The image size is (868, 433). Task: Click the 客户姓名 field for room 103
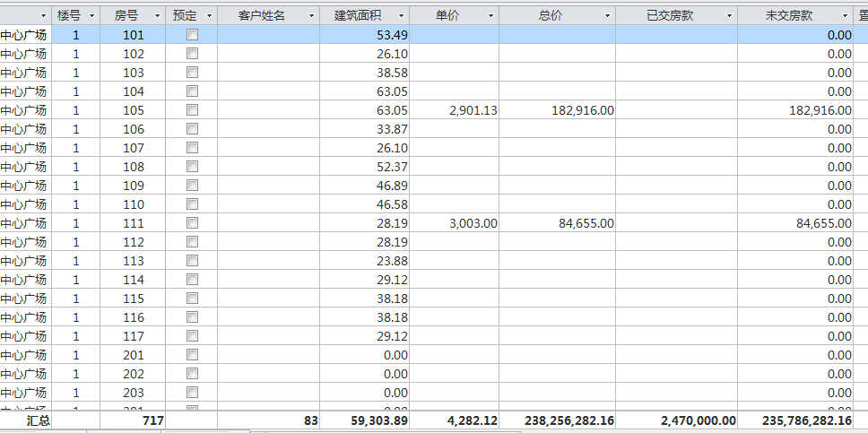(268, 73)
